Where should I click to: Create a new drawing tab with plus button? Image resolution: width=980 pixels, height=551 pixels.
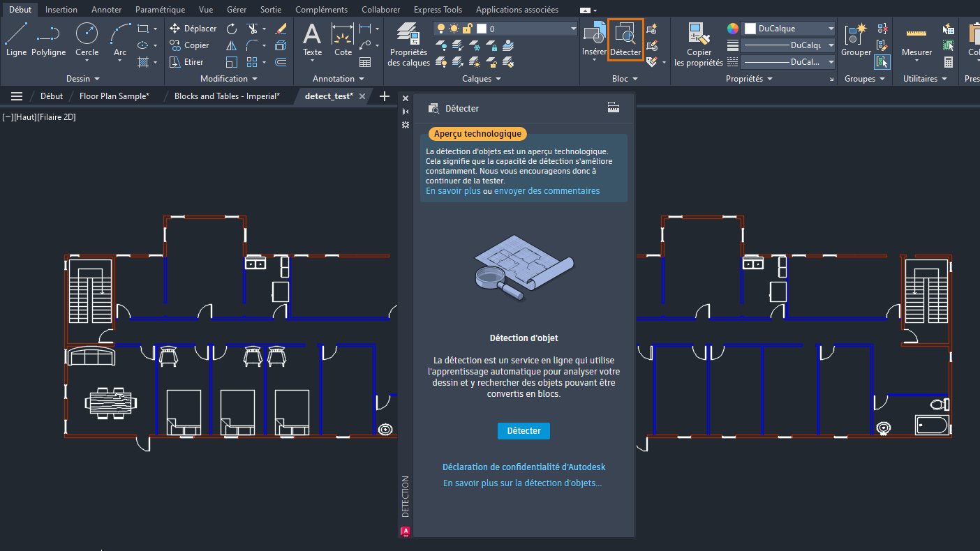click(384, 96)
